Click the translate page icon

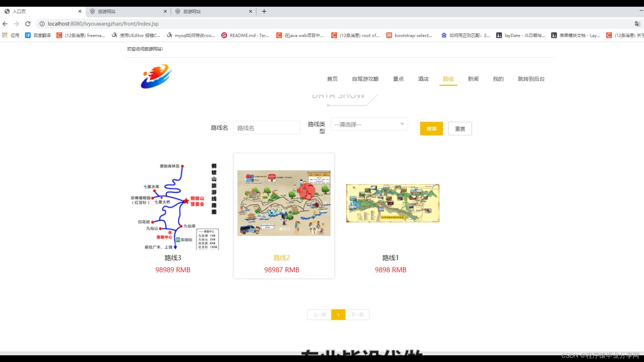(637, 24)
